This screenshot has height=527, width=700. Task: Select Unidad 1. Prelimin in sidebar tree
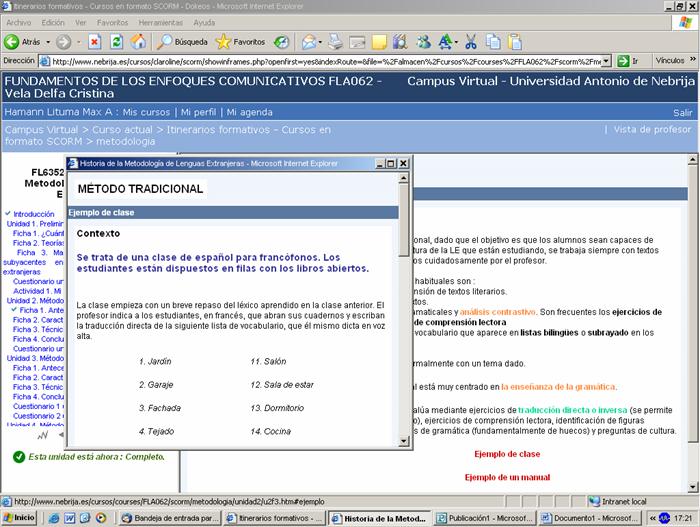tap(35, 224)
